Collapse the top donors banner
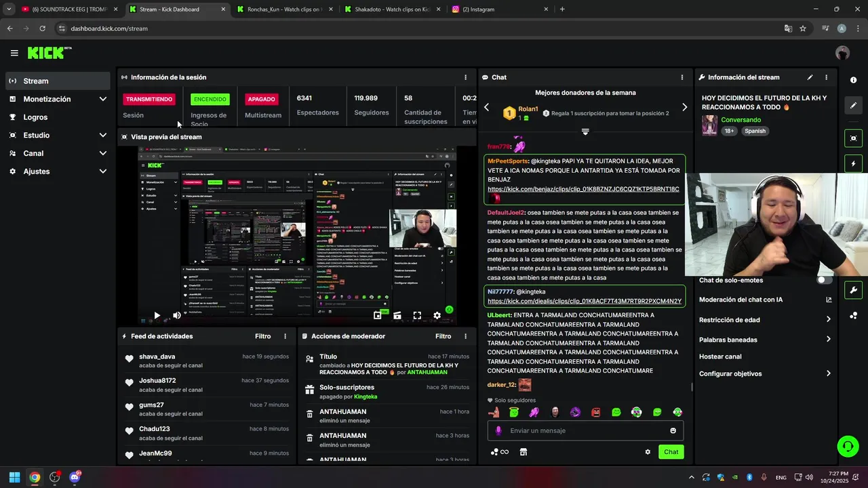This screenshot has width=868, height=488. (585, 131)
